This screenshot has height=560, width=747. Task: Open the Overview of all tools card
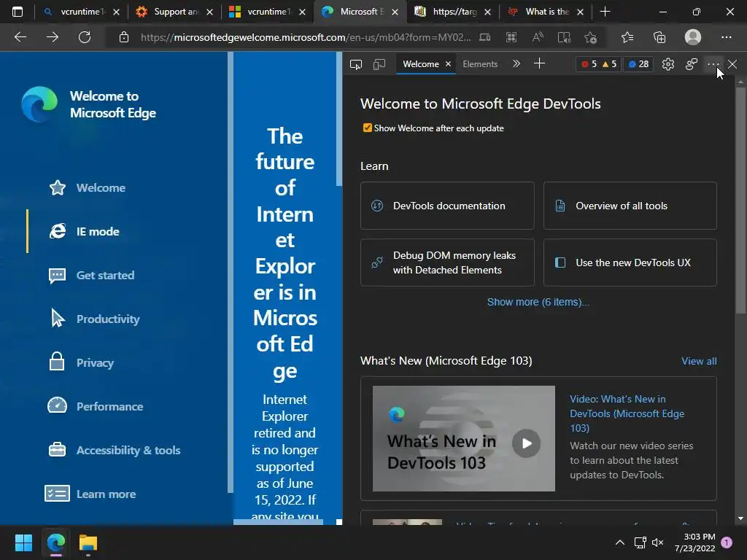coord(630,206)
